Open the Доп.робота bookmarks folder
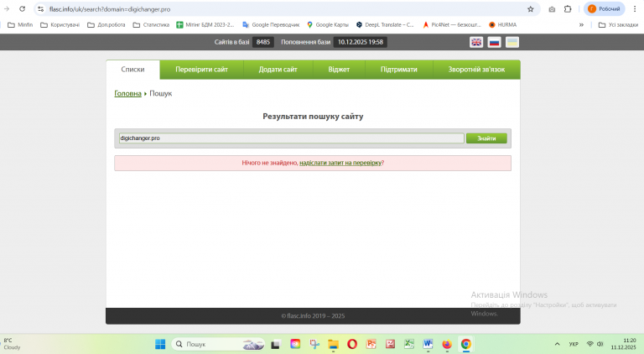 click(106, 24)
